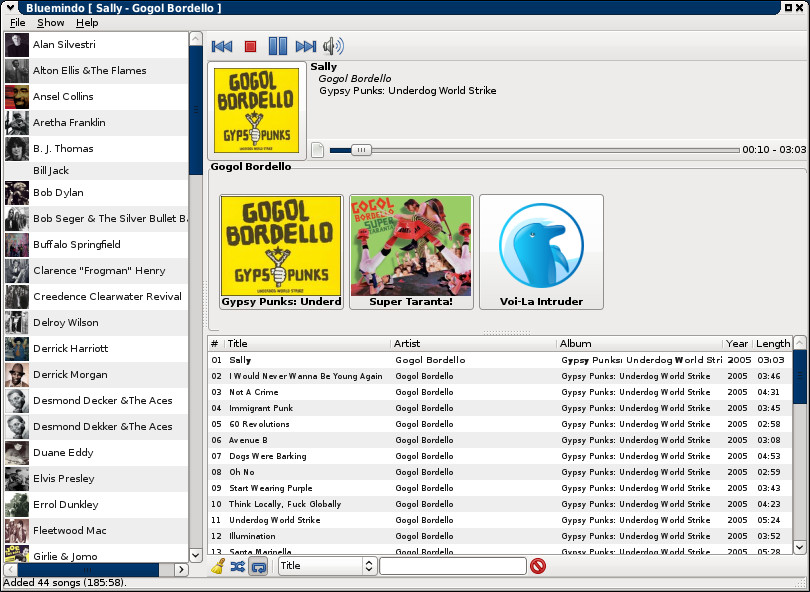810x592 pixels.
Task: Skip to the next track
Action: coord(306,46)
